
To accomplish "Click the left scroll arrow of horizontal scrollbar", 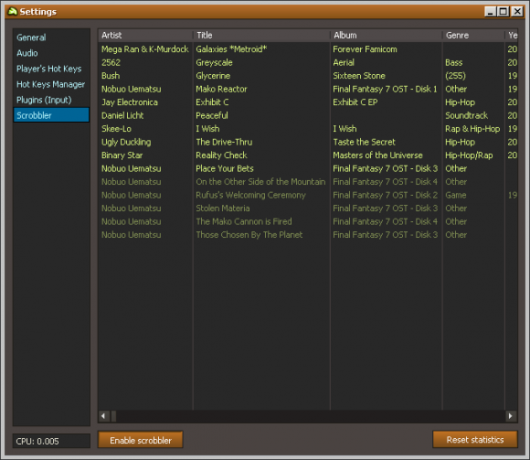I will click(x=104, y=416).
